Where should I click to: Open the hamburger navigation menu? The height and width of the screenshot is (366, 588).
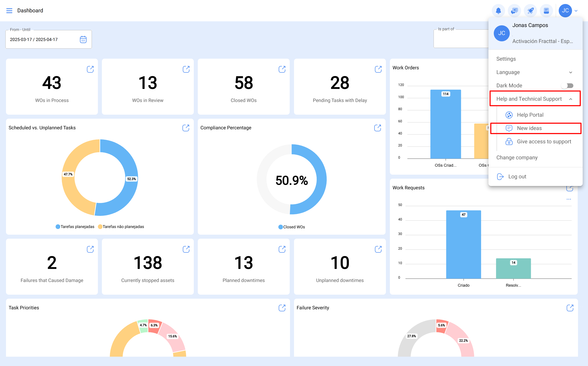point(9,10)
